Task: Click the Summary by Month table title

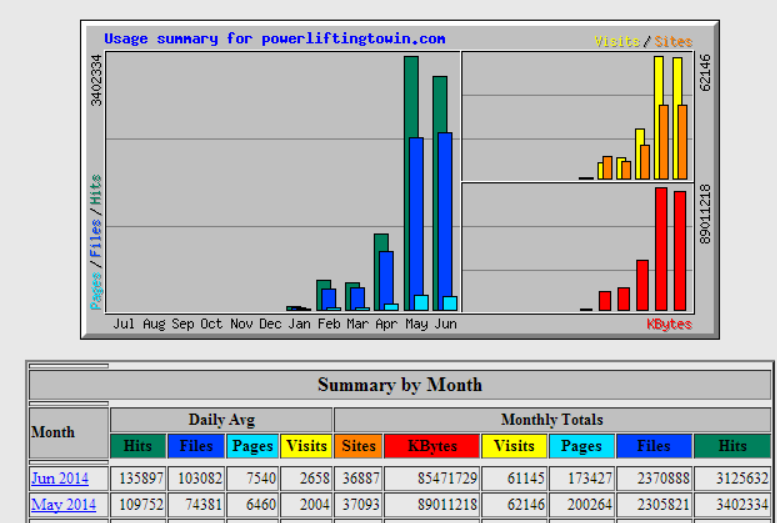Action: pyautogui.click(x=400, y=385)
